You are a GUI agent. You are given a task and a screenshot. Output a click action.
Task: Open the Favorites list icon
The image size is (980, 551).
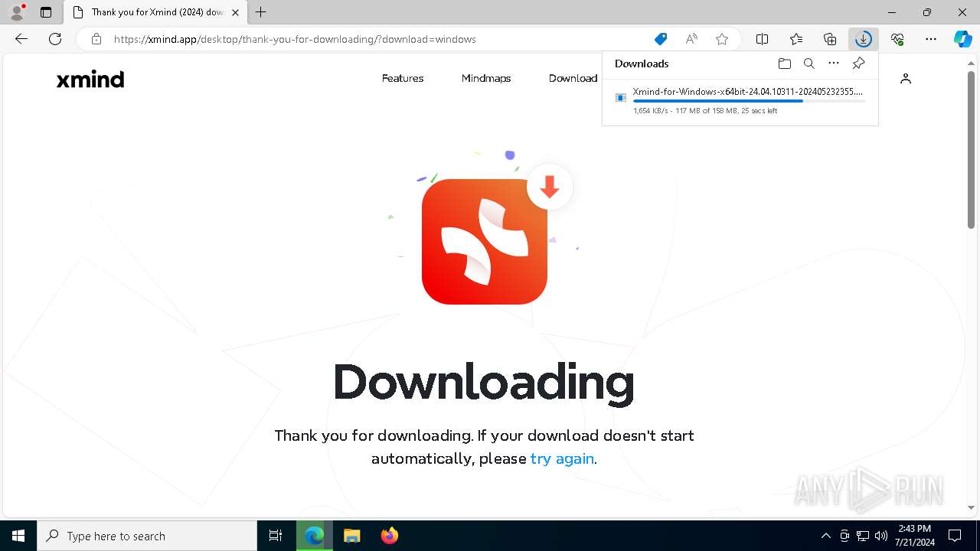click(x=796, y=39)
